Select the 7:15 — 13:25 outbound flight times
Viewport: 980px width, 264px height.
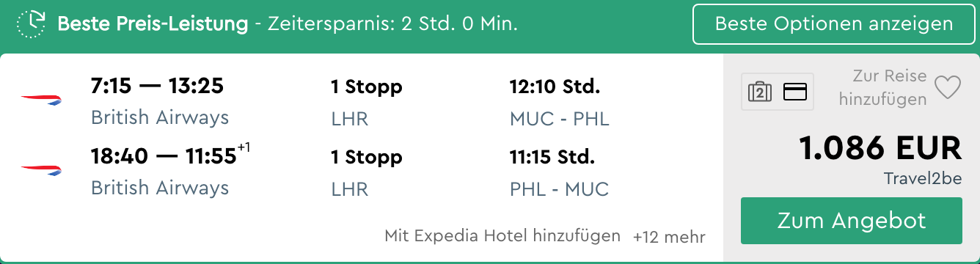157,87
